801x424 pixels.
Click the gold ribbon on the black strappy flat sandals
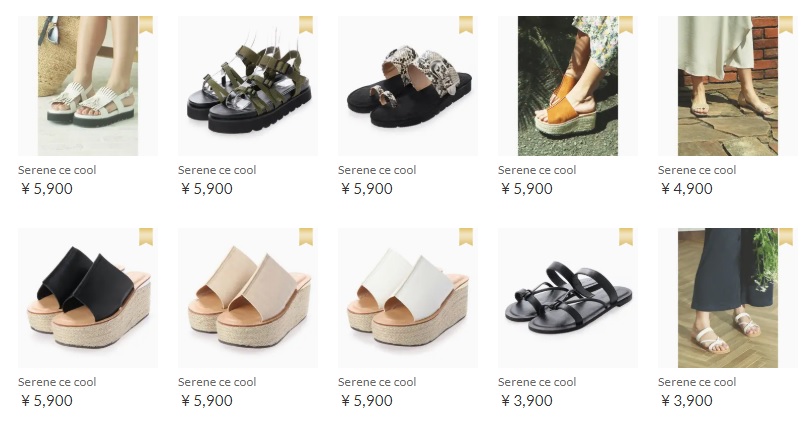point(626,237)
